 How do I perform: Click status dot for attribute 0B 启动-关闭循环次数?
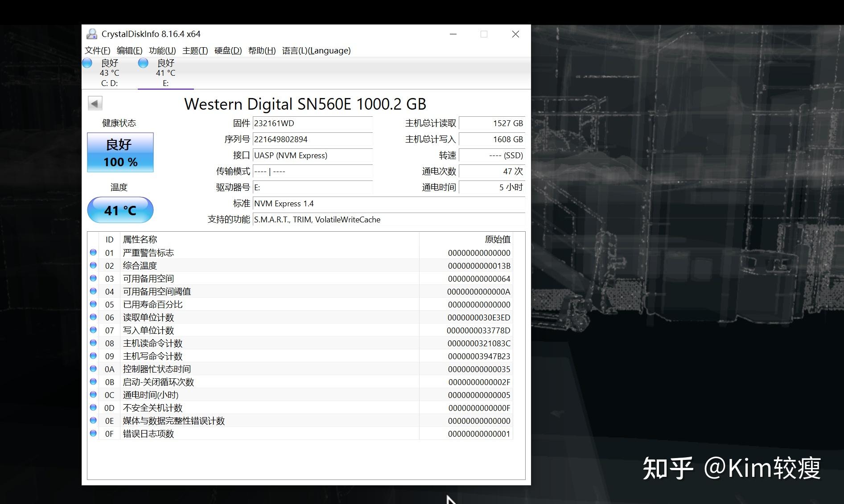[93, 381]
